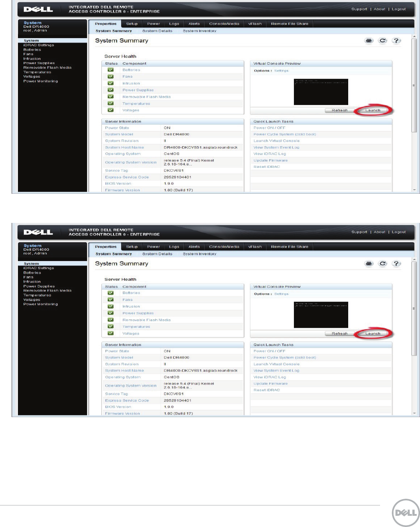Viewport: 420px width, 527px height.
Task: Click Power Cycle System (cold boot), upper screenshot
Action: 285,135
